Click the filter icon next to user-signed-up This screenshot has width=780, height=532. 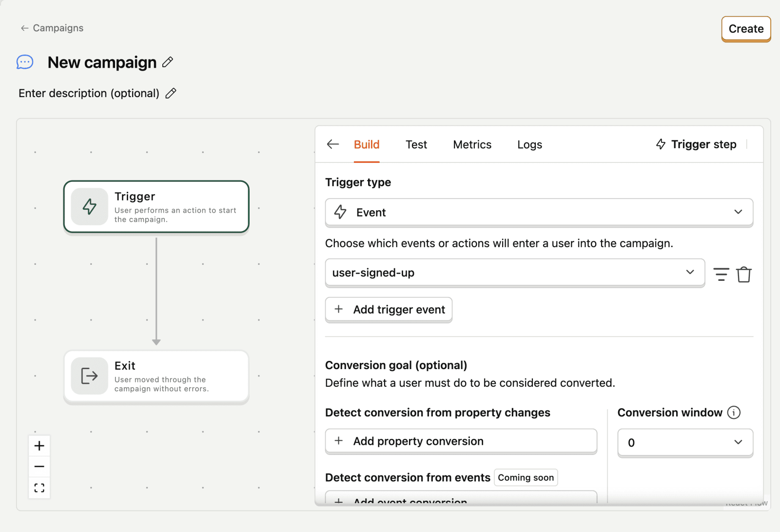pyautogui.click(x=721, y=274)
